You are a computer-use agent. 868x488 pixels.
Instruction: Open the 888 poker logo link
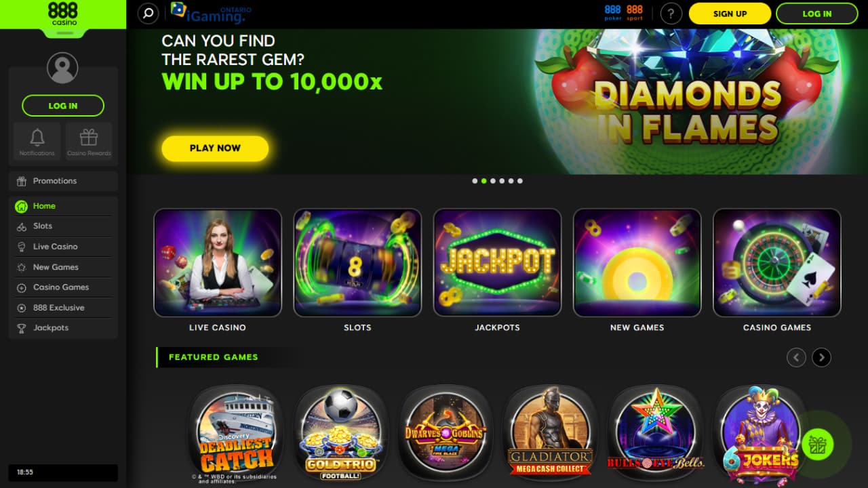point(613,13)
